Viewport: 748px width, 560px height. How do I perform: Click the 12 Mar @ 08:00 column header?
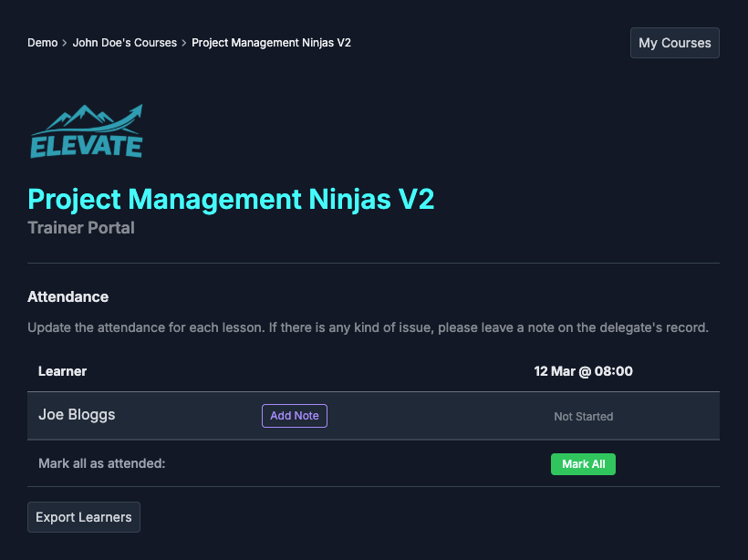point(583,371)
